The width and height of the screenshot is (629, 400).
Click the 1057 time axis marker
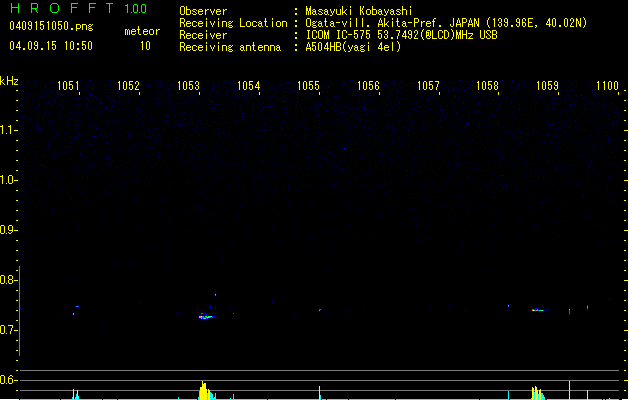[x=428, y=85]
